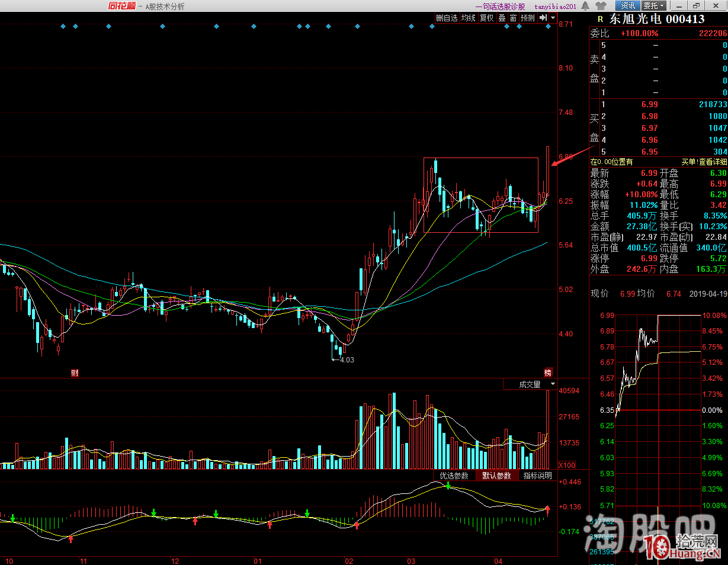The width and height of the screenshot is (728, 565).
Task: Click the 在0.00位置有 text
Action: [x=611, y=162]
